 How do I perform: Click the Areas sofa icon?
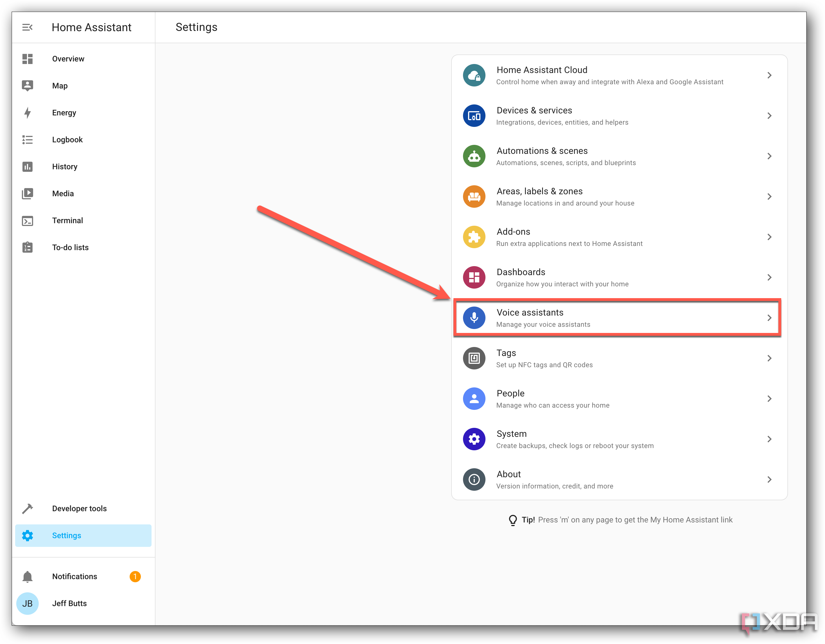[x=474, y=197]
